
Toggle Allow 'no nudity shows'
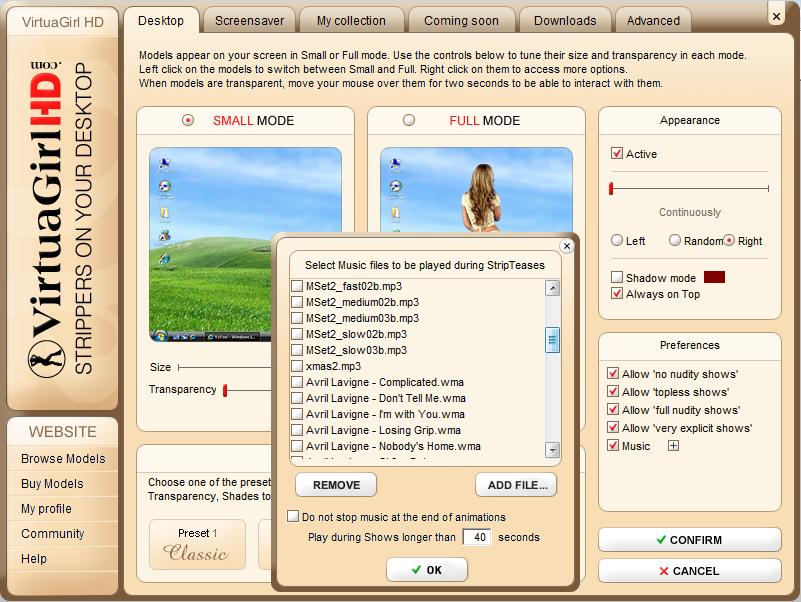tap(612, 373)
